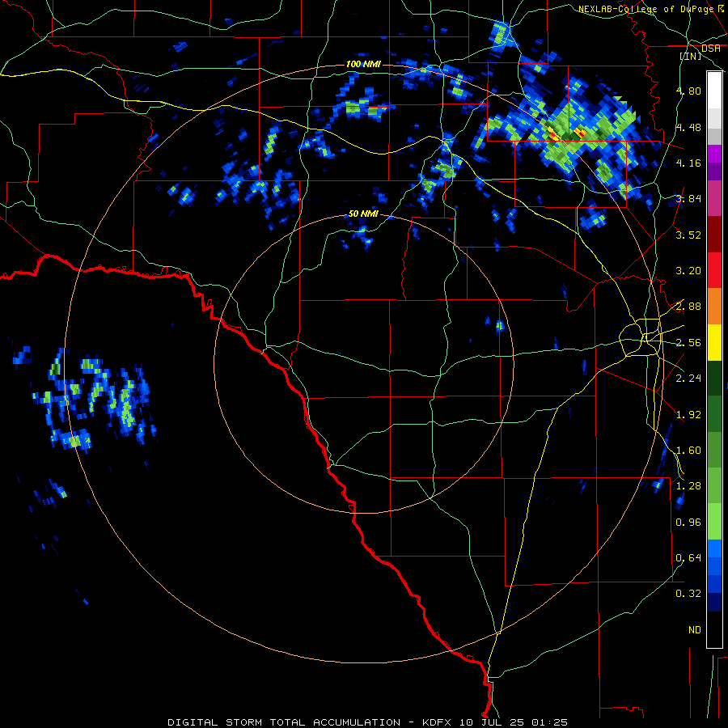
Task: Click the yellow color bar segment
Action: click(x=714, y=342)
